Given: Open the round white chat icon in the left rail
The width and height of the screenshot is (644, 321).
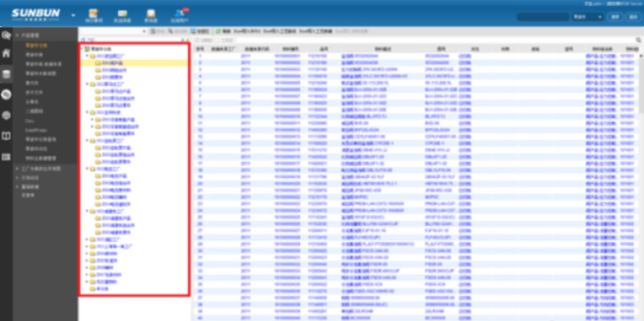Looking at the screenshot, I should point(6,95).
